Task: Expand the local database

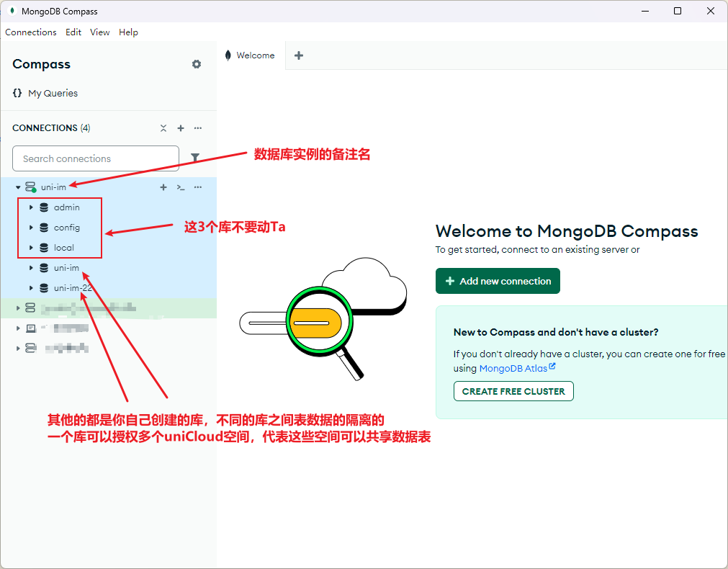Action: (31, 248)
